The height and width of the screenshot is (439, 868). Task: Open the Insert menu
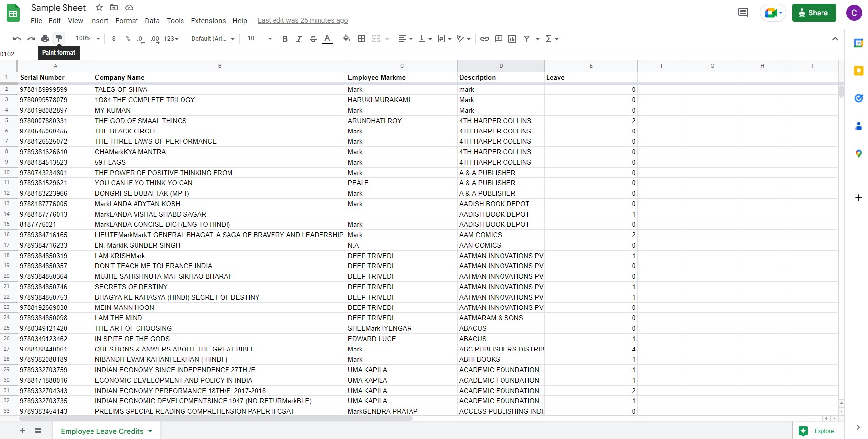pos(99,21)
